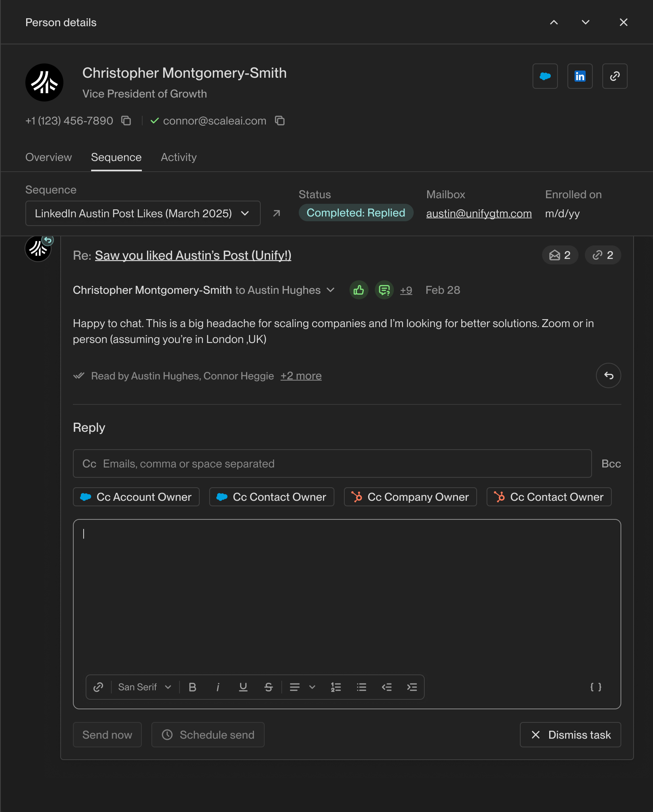This screenshot has width=653, height=812.
Task: Focus the Cc emails input field
Action: [332, 463]
